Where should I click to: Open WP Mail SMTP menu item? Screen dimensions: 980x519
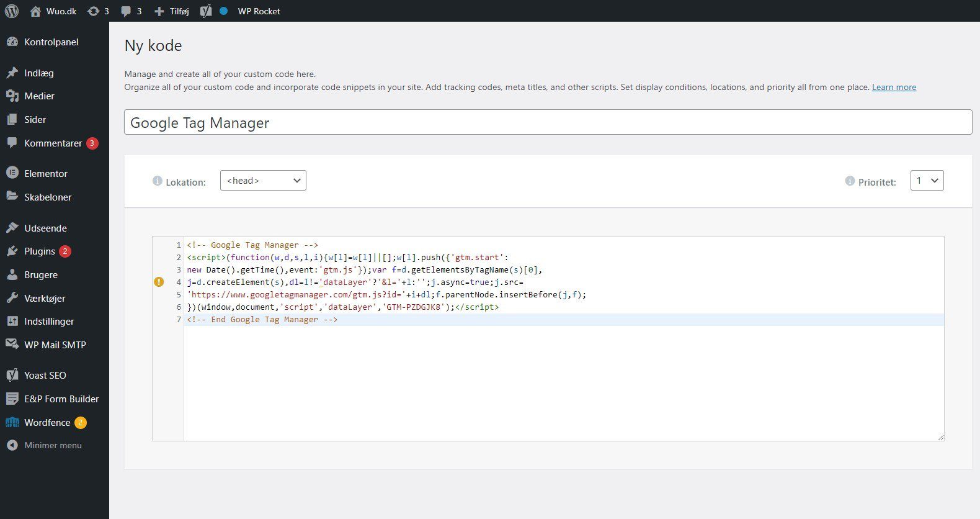55,345
